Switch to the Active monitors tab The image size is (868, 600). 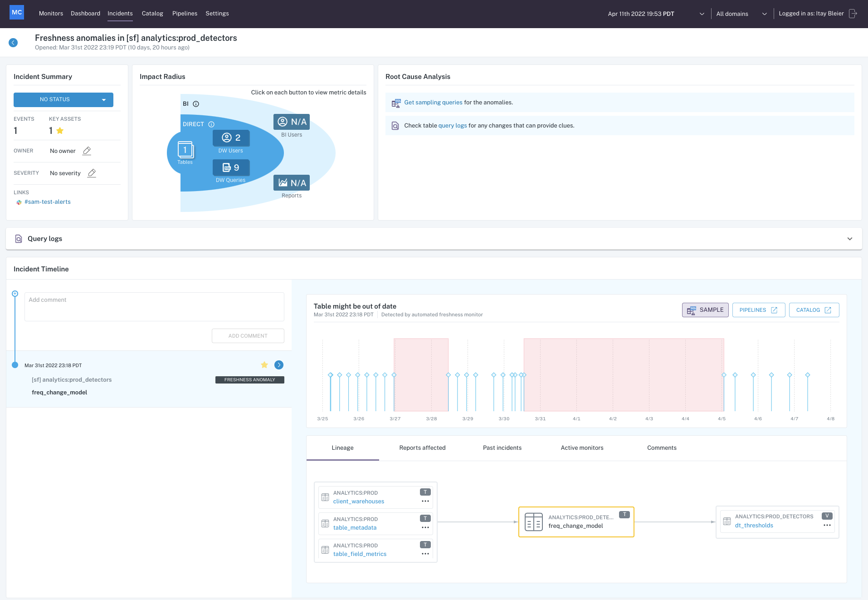(582, 448)
